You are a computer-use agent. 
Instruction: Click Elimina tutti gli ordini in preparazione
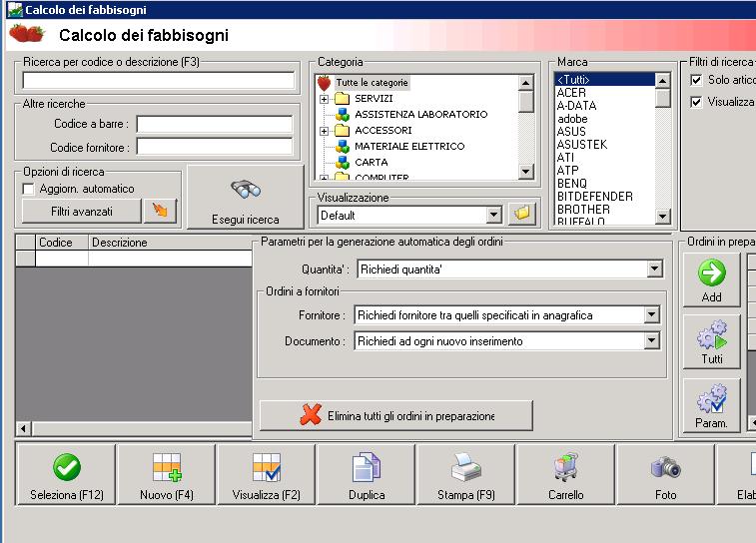point(396,415)
